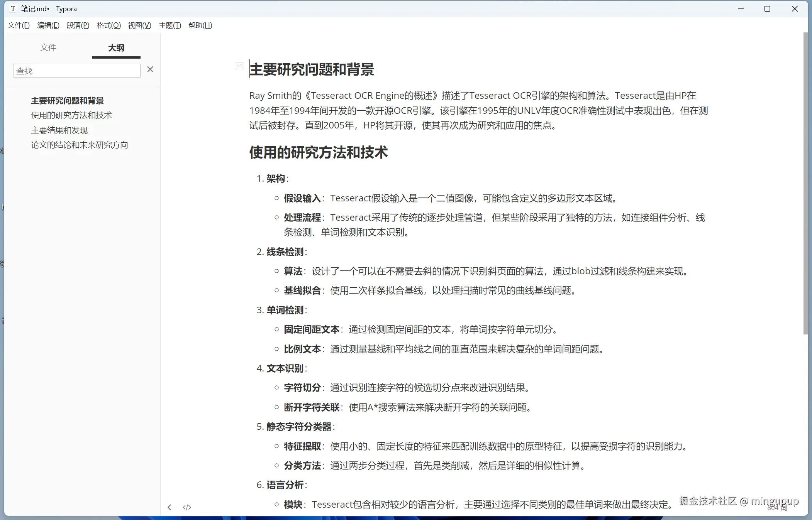This screenshot has width=812, height=520.
Task: Open the 段落(P) menu
Action: click(x=78, y=25)
